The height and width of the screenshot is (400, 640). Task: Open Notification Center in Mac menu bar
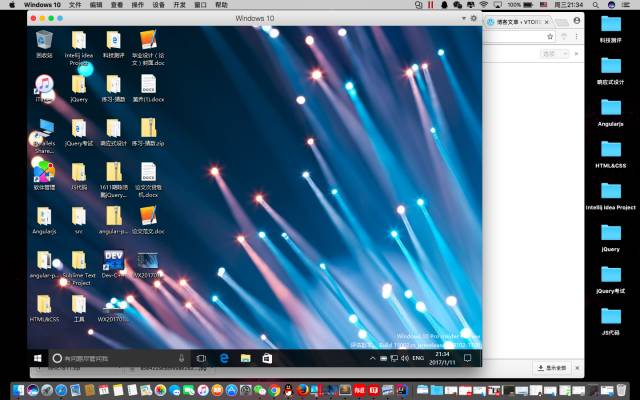click(x=626, y=5)
